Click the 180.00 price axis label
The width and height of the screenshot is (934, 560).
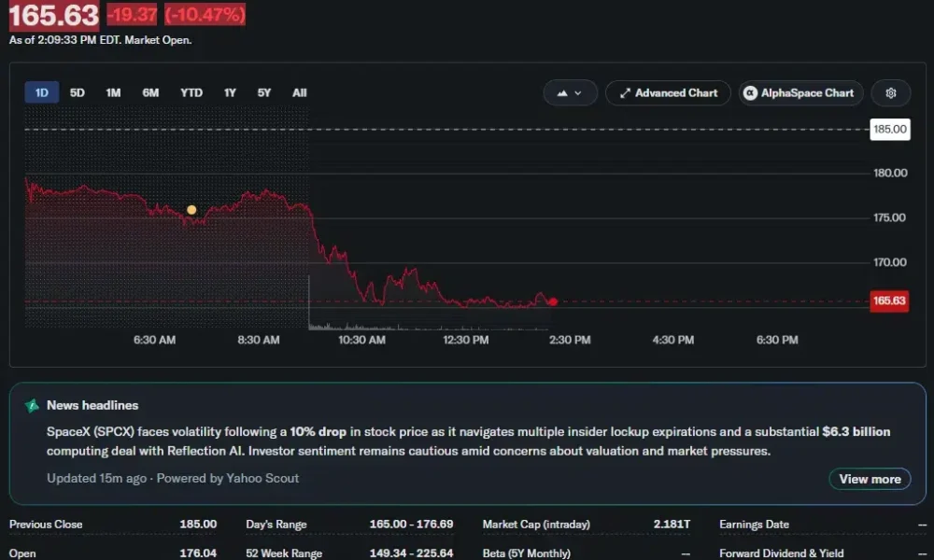890,174
